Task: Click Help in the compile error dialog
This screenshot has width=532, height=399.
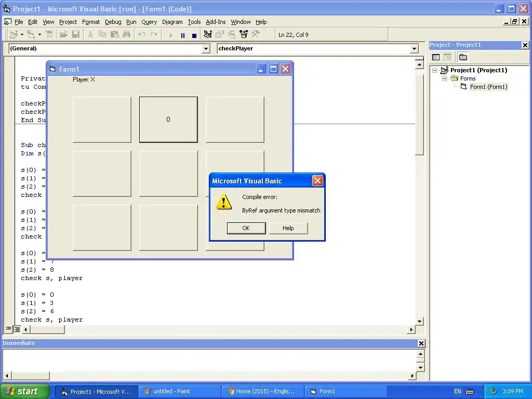Action: pyautogui.click(x=288, y=228)
